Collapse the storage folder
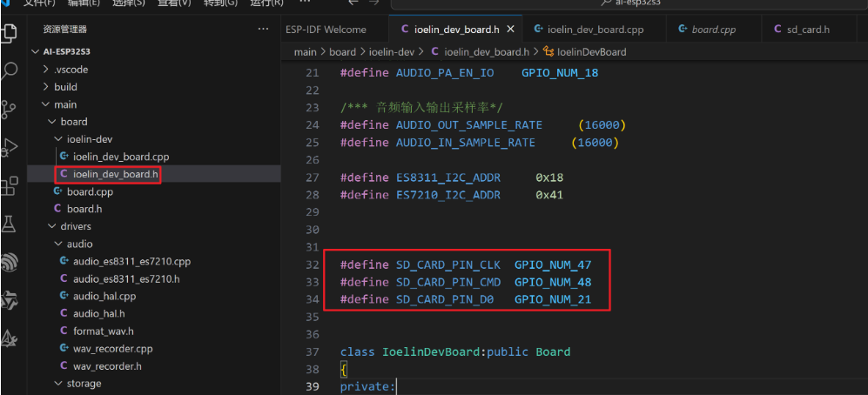The height and width of the screenshot is (395, 868). coord(58,384)
